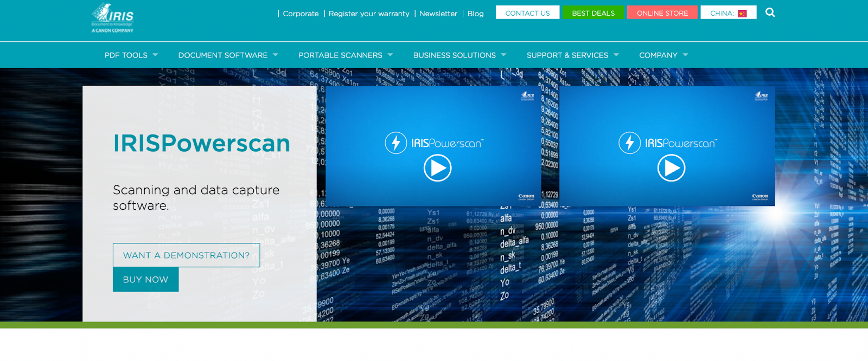Click the IRISPowerscan heading text
868x361 pixels.
point(202,143)
